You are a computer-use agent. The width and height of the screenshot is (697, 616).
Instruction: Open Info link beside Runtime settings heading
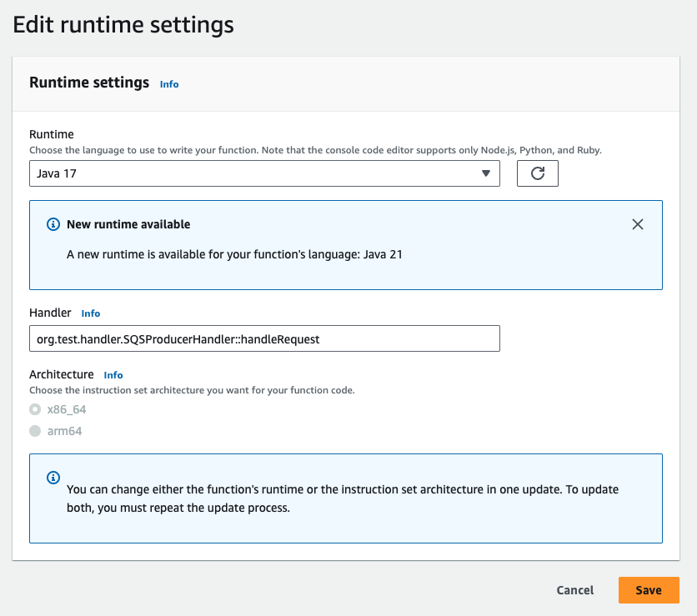(x=169, y=84)
